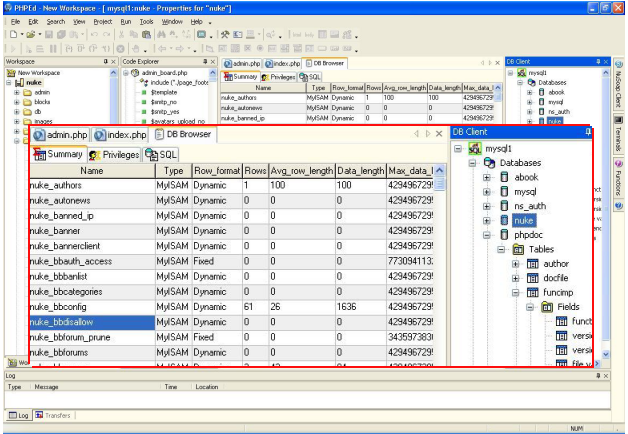Screen dimensions: 628x434
Task: Open the Project menu
Action: (x=103, y=22)
